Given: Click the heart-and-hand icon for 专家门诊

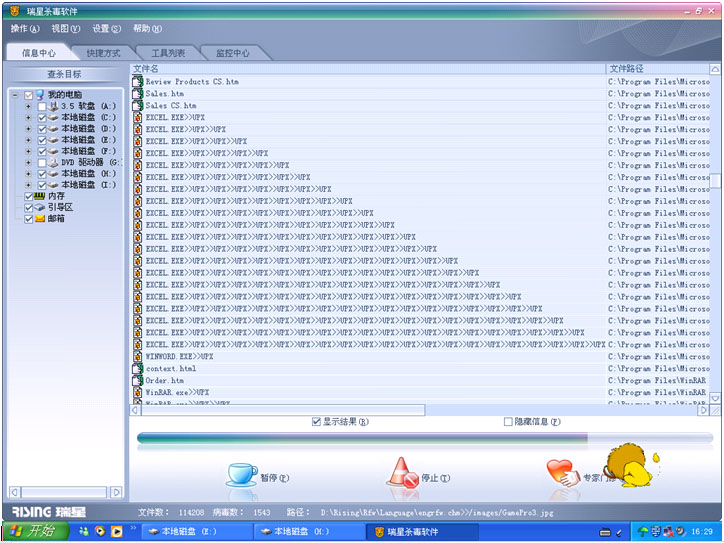Looking at the screenshot, I should point(563,473).
